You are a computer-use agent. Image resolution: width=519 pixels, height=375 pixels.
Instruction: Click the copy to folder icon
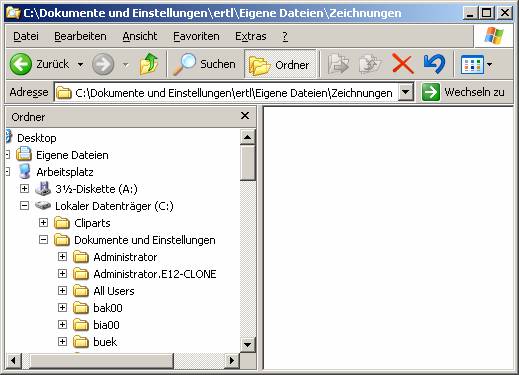(370, 64)
